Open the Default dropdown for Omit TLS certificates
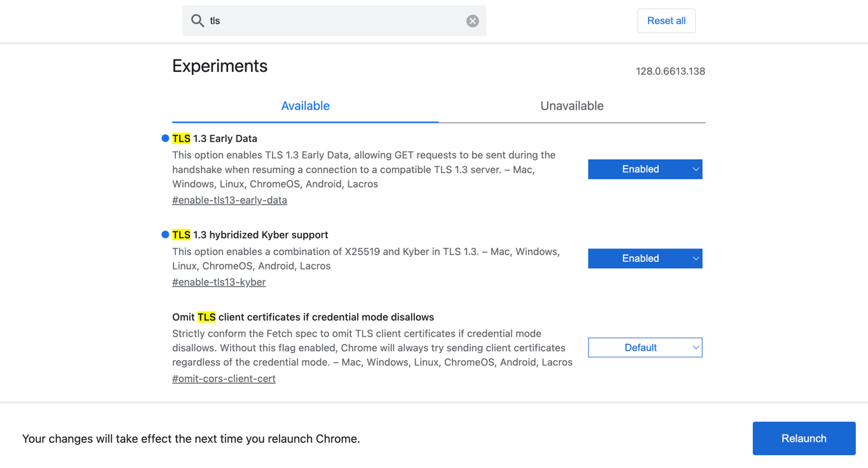The height and width of the screenshot is (468, 868). click(x=645, y=347)
